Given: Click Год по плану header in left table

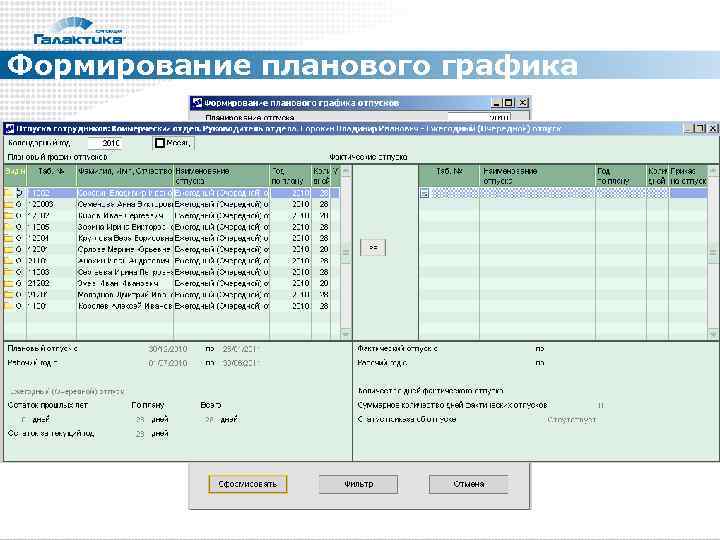Looking at the screenshot, I should (290, 176).
